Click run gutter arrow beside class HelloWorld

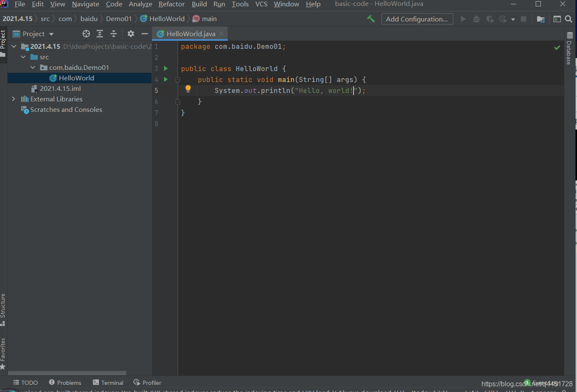coord(166,68)
